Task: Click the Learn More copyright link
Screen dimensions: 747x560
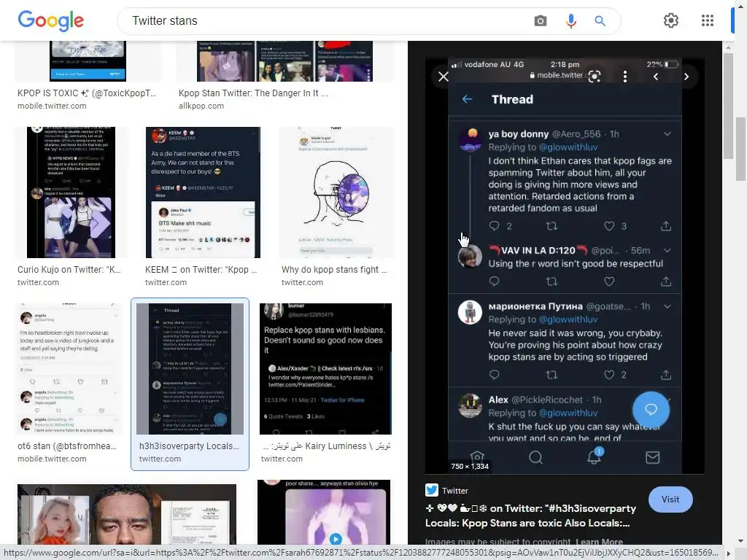Action: [x=599, y=542]
